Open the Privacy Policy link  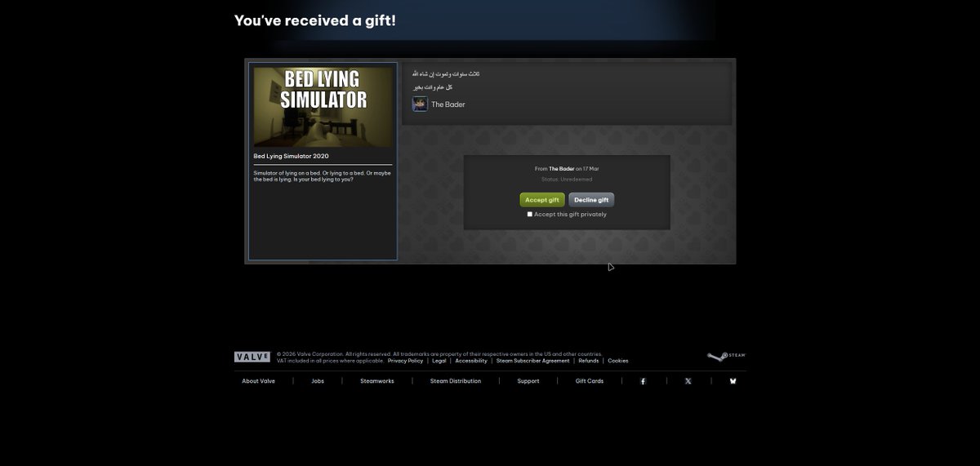coord(405,361)
